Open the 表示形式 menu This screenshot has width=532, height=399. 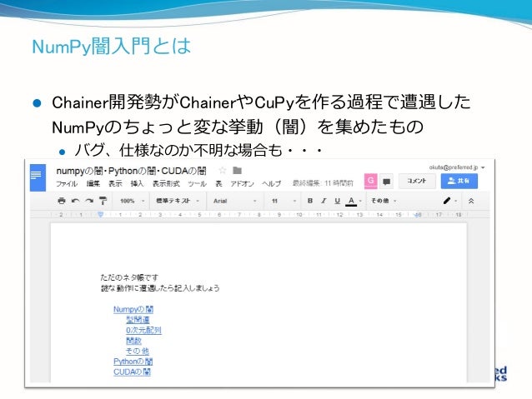(x=166, y=183)
